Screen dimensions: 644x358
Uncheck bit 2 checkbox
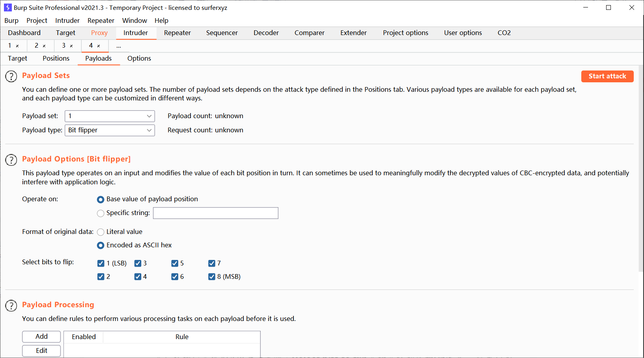[101, 277]
